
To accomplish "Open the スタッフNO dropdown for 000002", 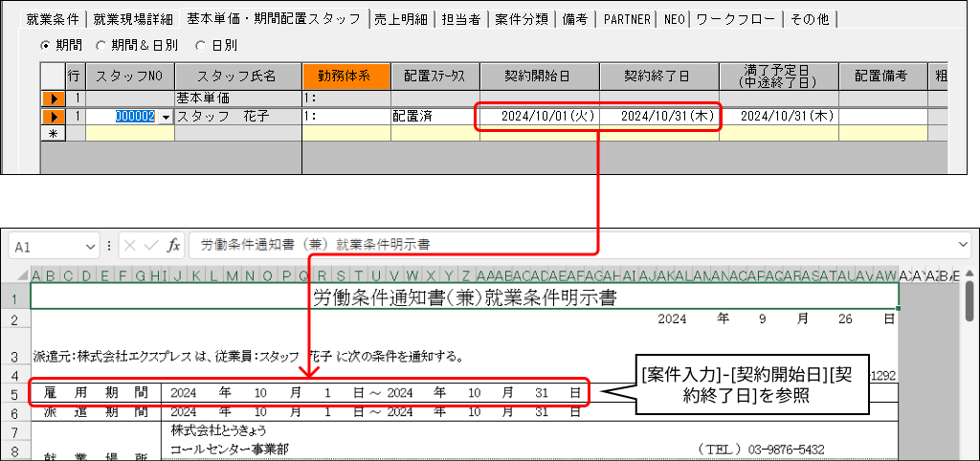I will [x=167, y=117].
